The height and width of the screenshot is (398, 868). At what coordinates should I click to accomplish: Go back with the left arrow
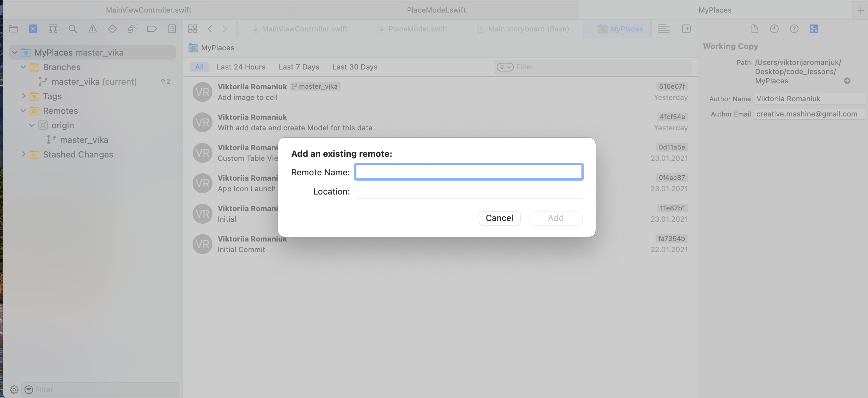[x=210, y=29]
